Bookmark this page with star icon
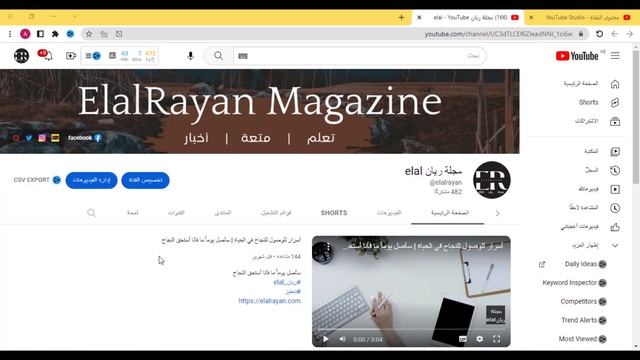 89,34
